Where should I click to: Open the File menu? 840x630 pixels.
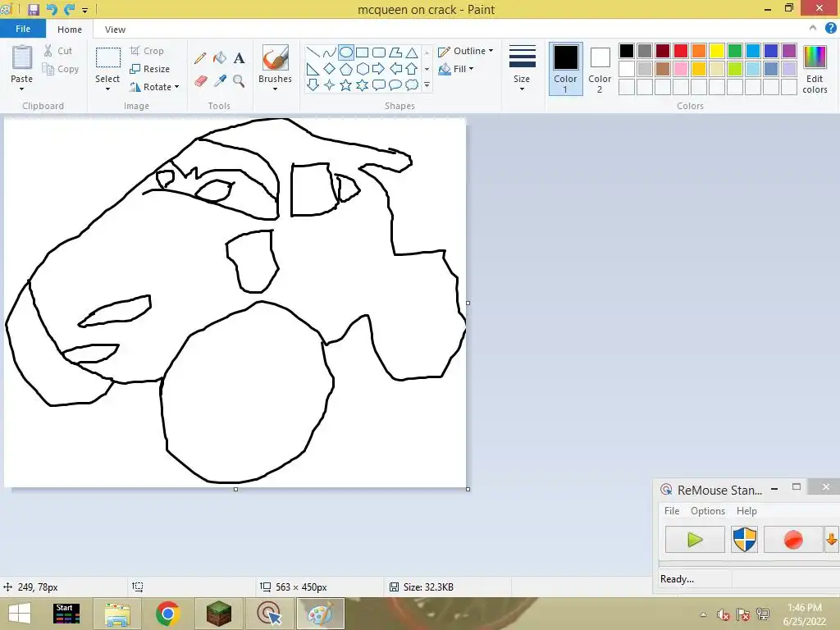[x=23, y=29]
